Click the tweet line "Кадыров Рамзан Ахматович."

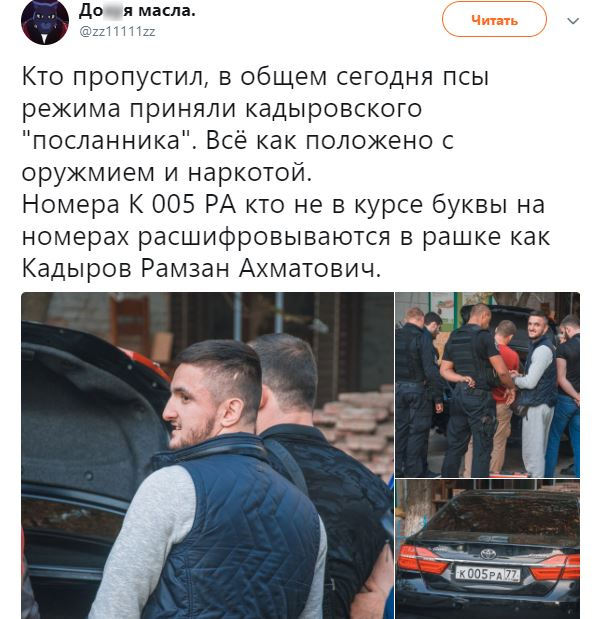click(x=201, y=269)
